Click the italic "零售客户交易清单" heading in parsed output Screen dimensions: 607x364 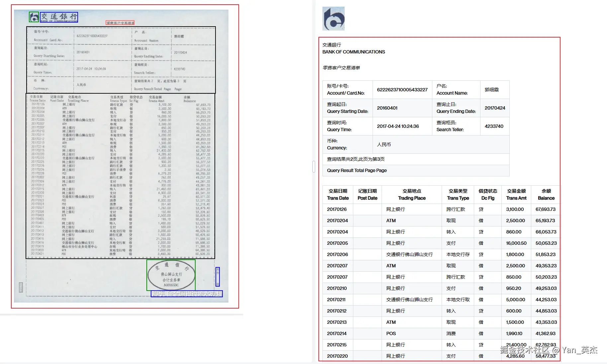[341, 68]
